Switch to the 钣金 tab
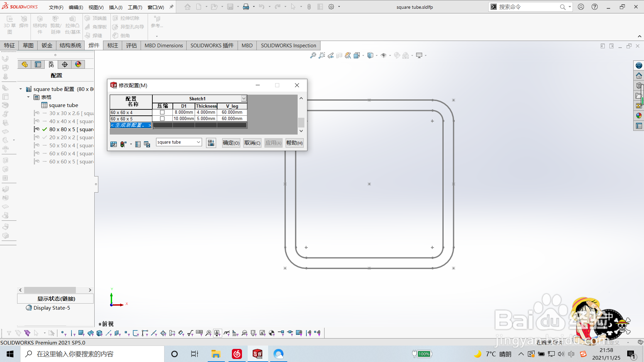 47,45
